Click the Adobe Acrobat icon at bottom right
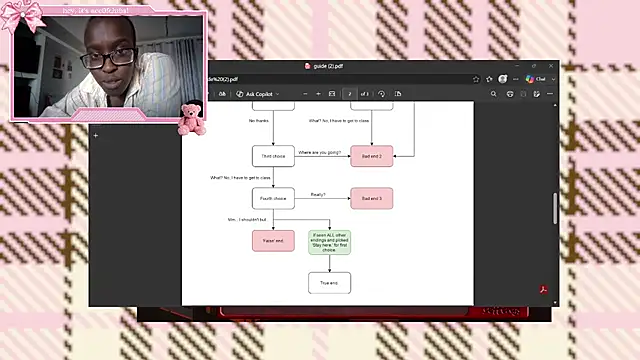The width and height of the screenshot is (640, 360). 543,290
